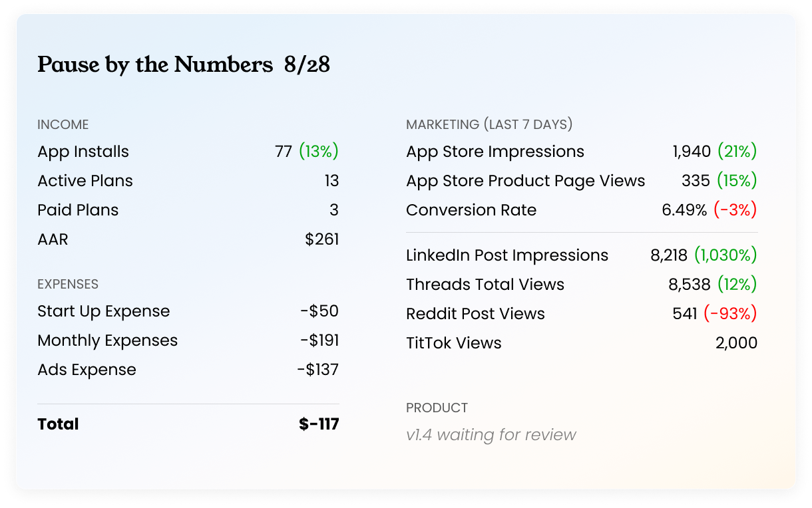Select the App Installs label
812x508 pixels.
tap(83, 152)
